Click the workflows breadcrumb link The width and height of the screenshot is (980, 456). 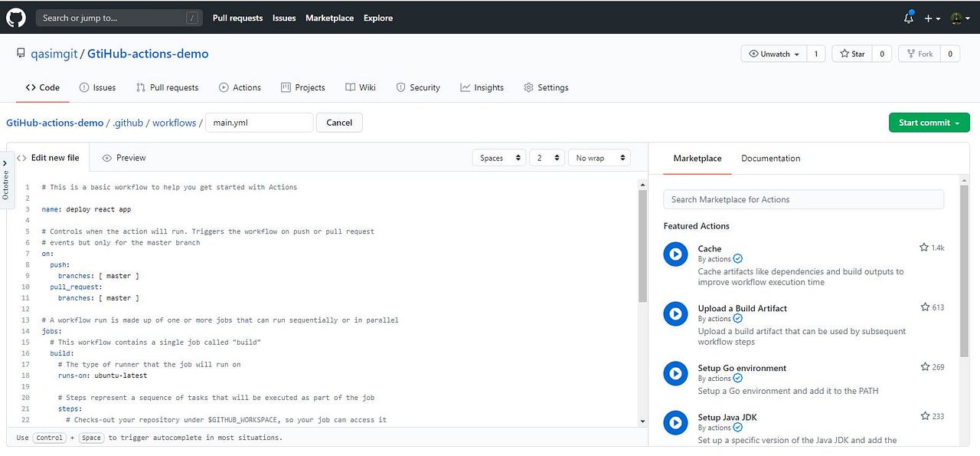pos(174,122)
